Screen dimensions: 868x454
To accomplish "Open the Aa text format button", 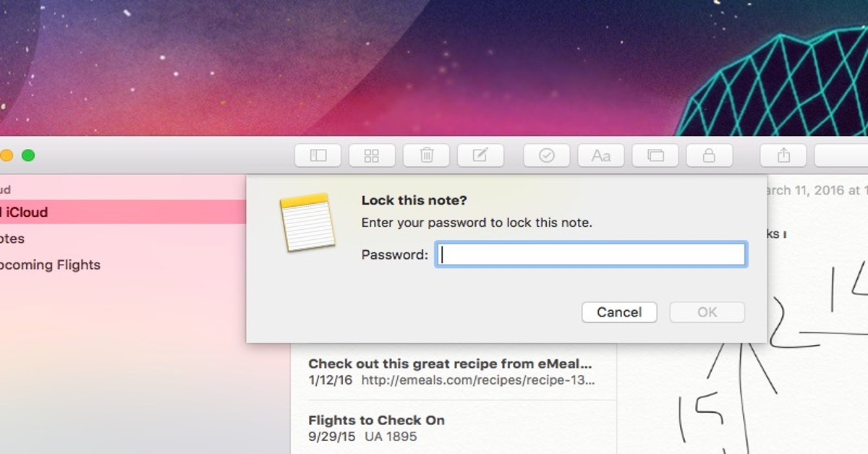I will [x=601, y=155].
